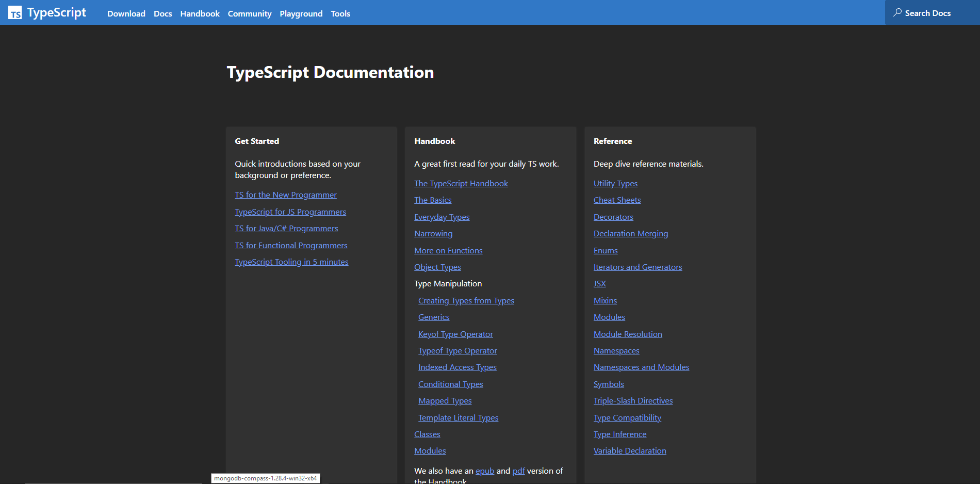The height and width of the screenshot is (484, 980).
Task: Click the search magnifier icon
Action: pos(897,12)
